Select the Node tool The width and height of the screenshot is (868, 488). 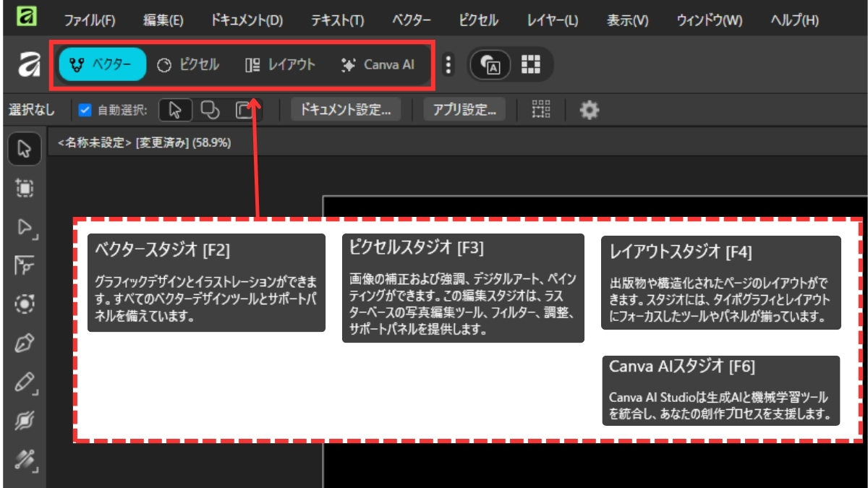tap(25, 228)
